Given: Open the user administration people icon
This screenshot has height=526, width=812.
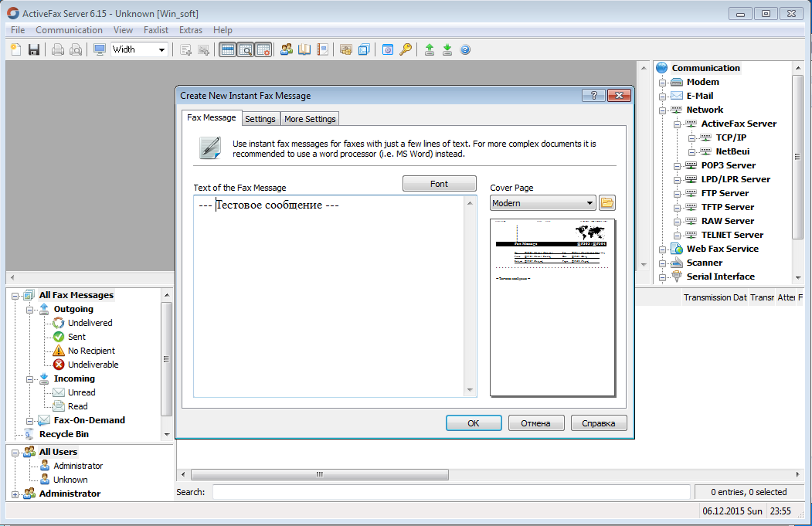Looking at the screenshot, I should coord(287,49).
